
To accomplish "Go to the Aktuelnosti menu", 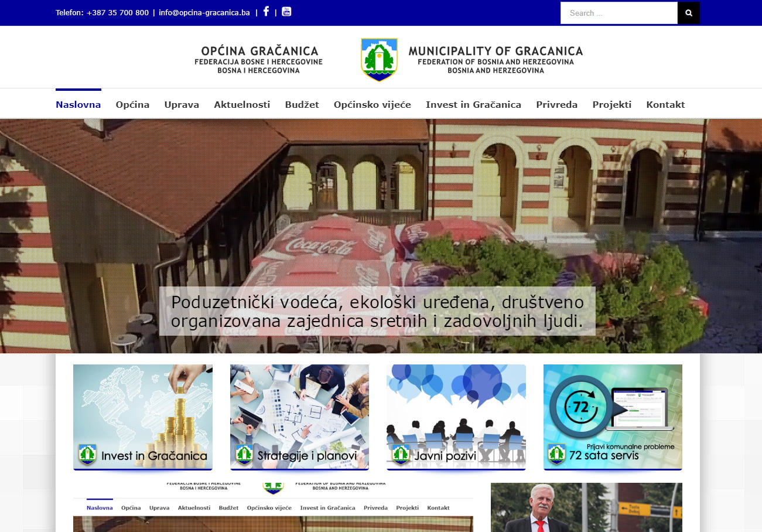I will pos(242,105).
